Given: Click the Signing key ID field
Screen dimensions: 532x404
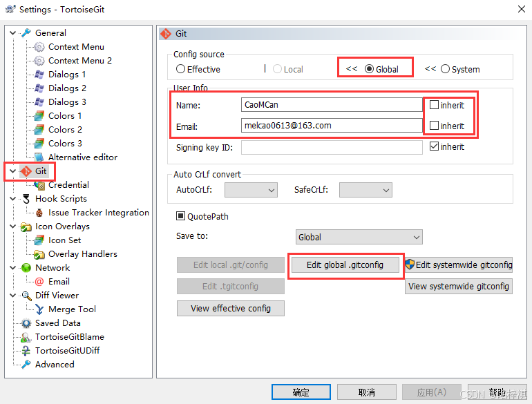Looking at the screenshot, I should coord(332,148).
